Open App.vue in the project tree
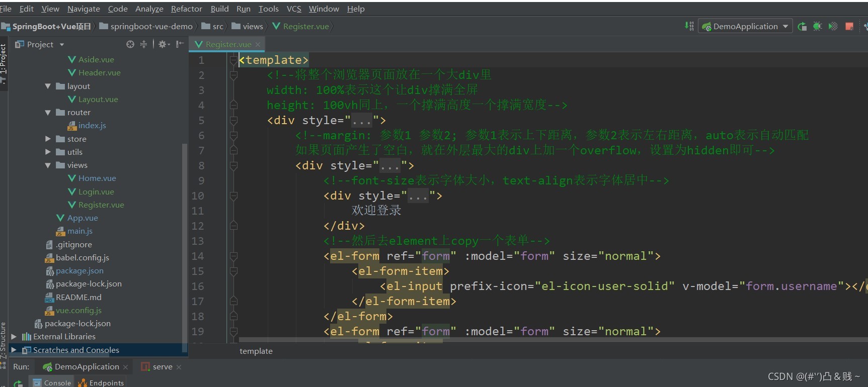The image size is (868, 387). pos(77,218)
